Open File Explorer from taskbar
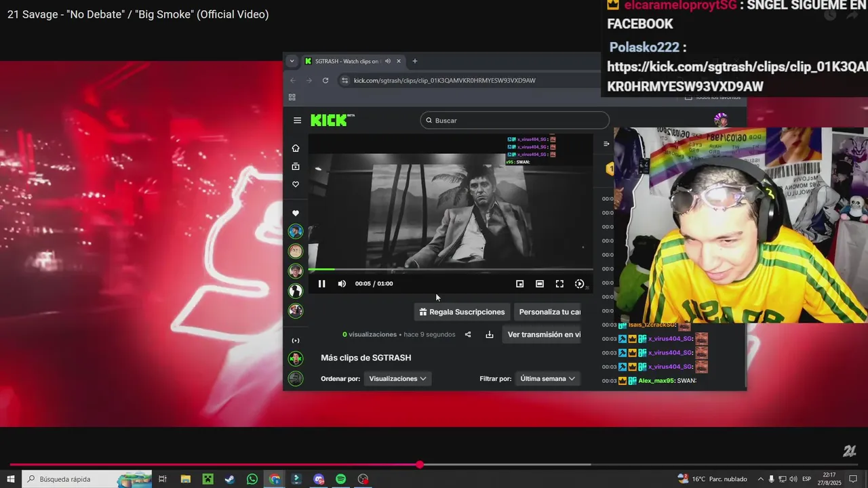Viewport: 868px width, 488px height. pos(185,479)
